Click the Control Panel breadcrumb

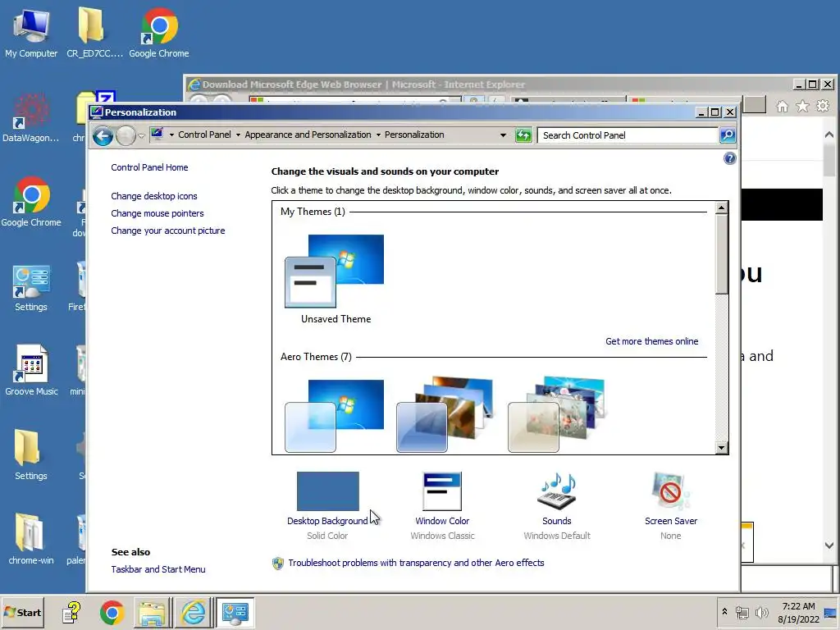(x=204, y=135)
